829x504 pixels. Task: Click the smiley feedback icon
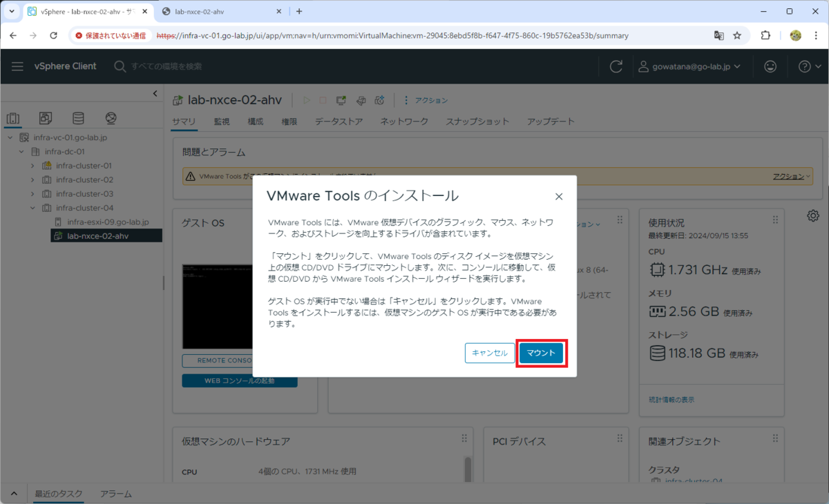770,66
